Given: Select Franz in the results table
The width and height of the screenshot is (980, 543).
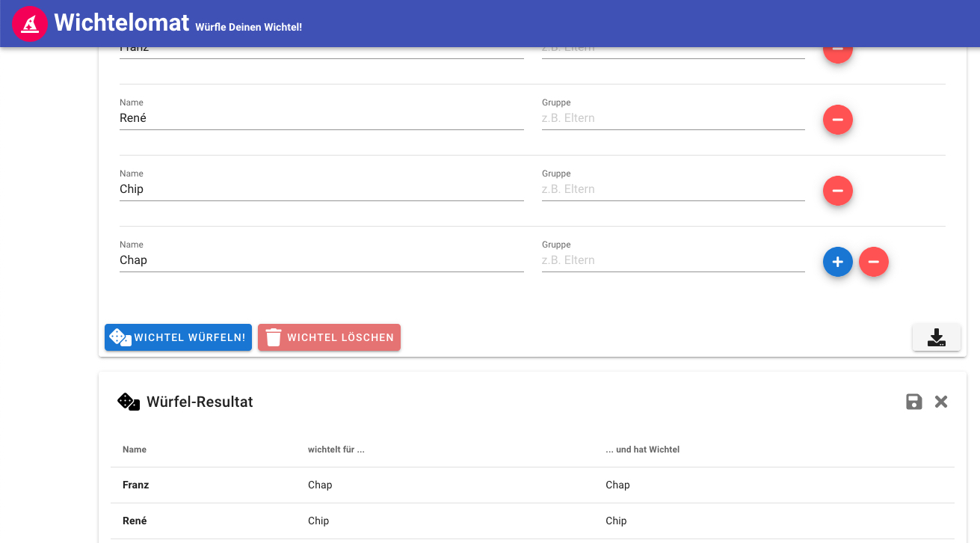Looking at the screenshot, I should (136, 485).
